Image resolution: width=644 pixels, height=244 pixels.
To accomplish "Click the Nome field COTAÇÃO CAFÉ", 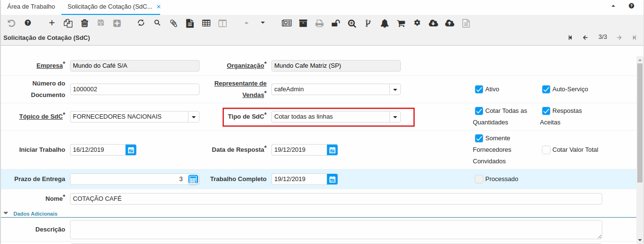I will click(336, 199).
